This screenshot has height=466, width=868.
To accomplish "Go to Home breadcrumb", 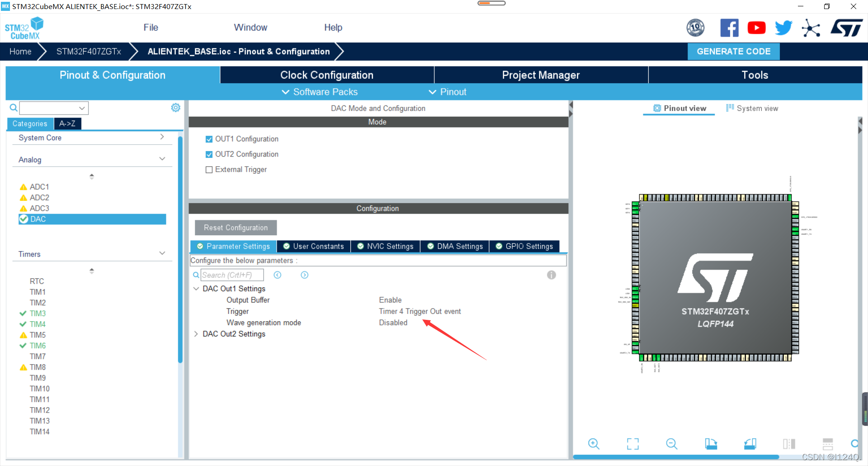I will (20, 52).
